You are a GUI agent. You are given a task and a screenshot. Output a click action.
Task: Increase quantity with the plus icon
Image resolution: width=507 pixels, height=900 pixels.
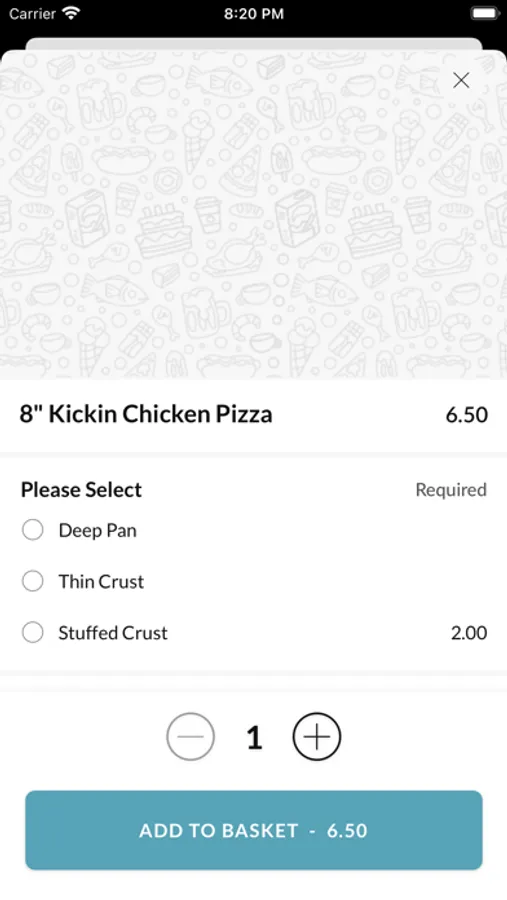coord(317,736)
